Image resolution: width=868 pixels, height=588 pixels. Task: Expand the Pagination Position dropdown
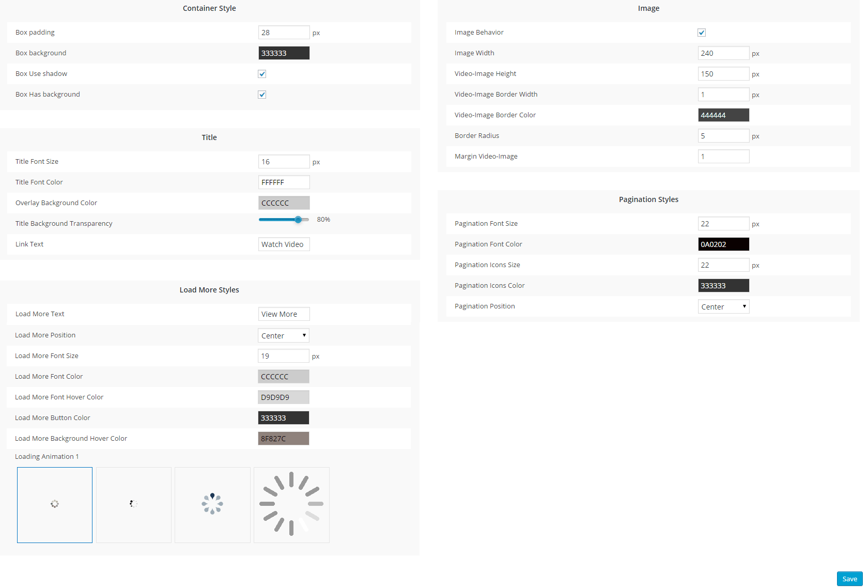tap(723, 307)
